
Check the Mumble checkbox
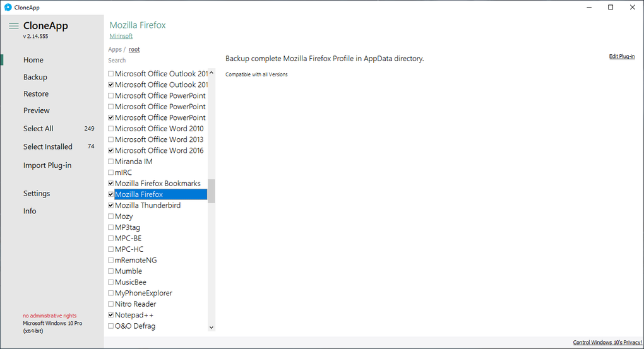pos(111,271)
